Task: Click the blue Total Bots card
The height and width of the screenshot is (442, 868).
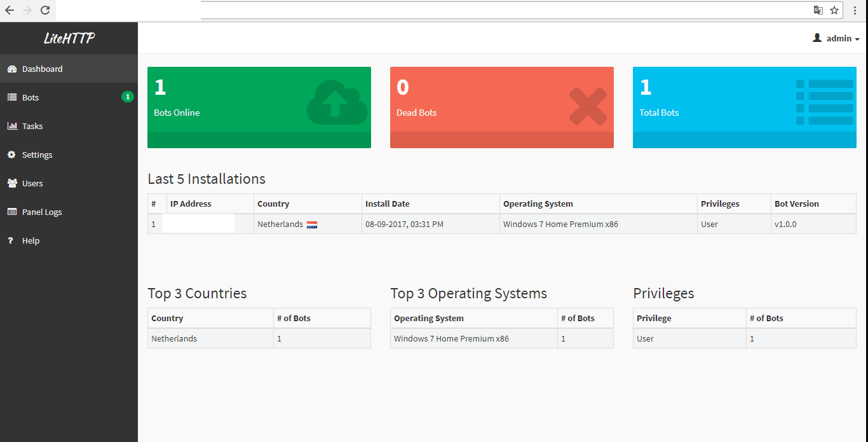Action: tap(744, 107)
